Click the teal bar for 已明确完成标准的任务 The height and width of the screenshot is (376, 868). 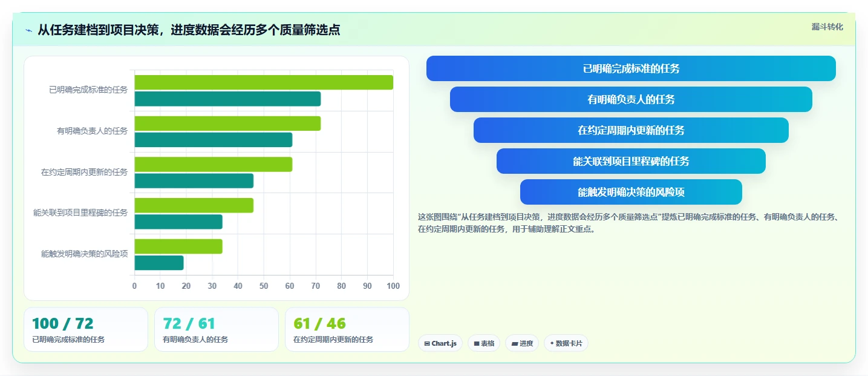pos(227,99)
